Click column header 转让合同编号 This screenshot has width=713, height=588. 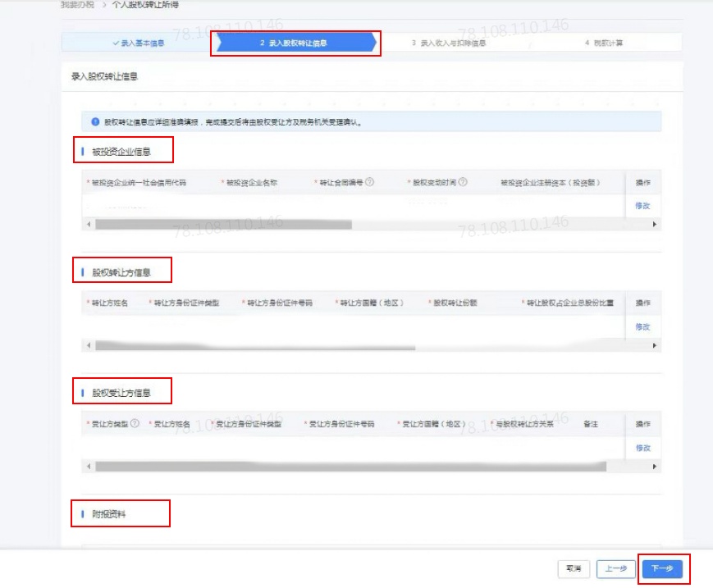[x=341, y=183]
